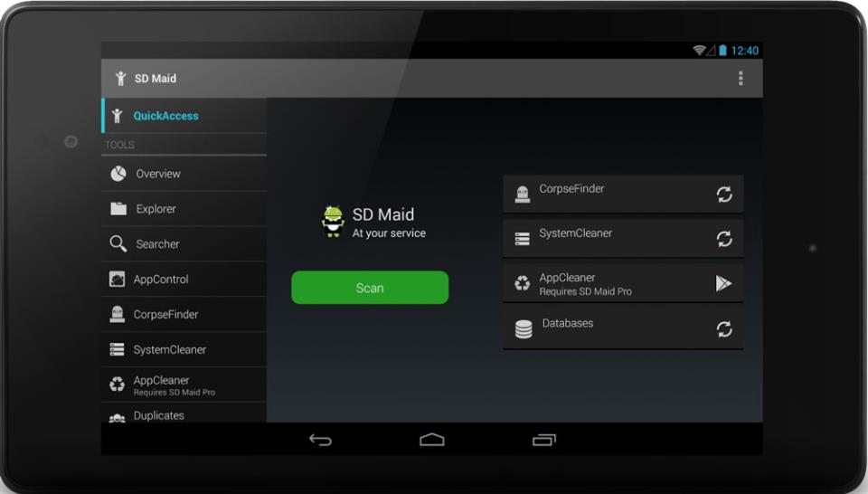Open Explorer in the sidebar

click(184, 209)
